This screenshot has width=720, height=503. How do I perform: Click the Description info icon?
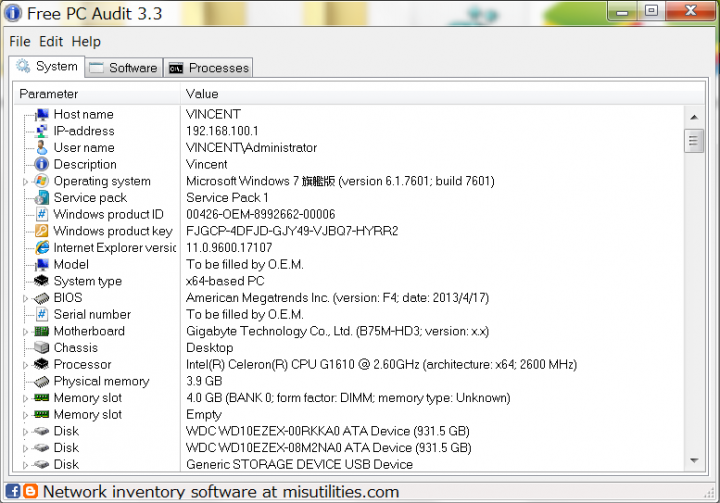pyautogui.click(x=42, y=164)
